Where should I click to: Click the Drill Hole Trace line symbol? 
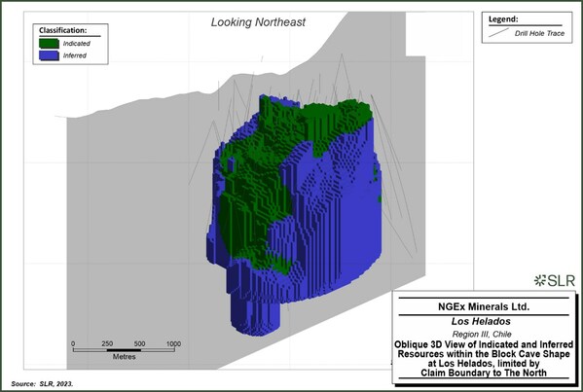[498, 32]
